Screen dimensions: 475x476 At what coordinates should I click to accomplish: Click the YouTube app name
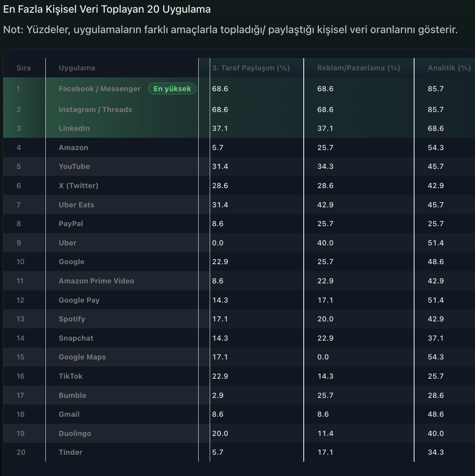(x=74, y=166)
